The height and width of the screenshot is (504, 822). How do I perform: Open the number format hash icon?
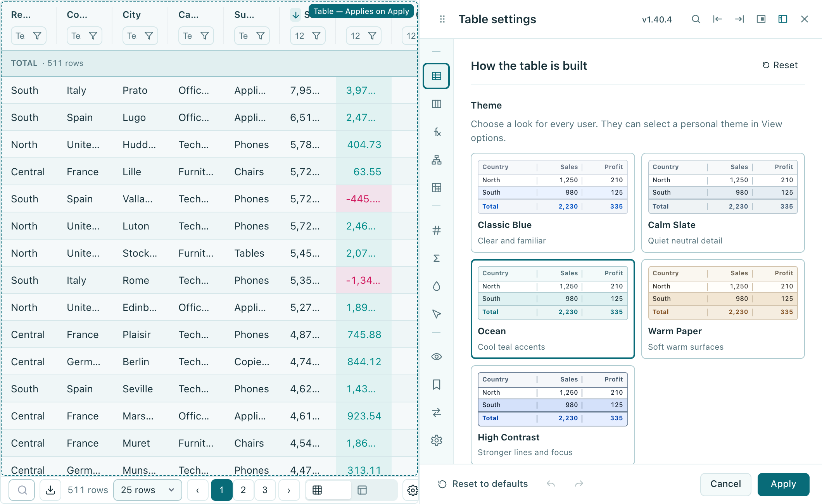[x=436, y=230]
